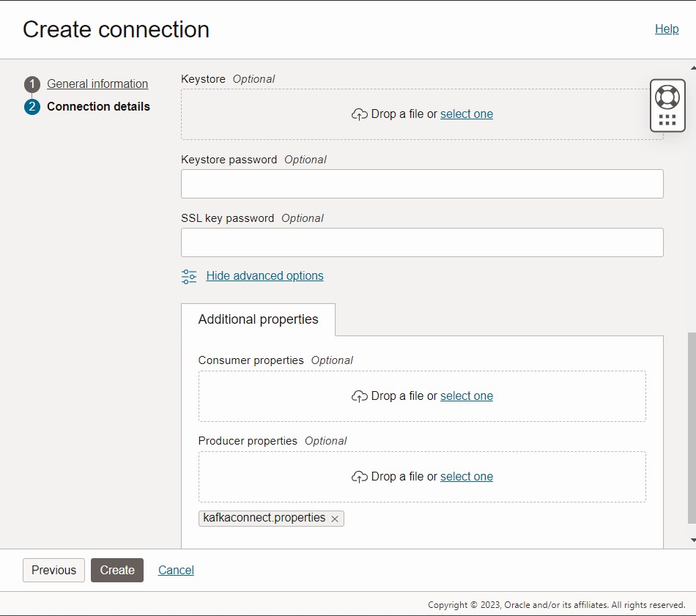Click the advanced options sliders icon
Viewport: 696px width, 616px height.
[x=189, y=276]
